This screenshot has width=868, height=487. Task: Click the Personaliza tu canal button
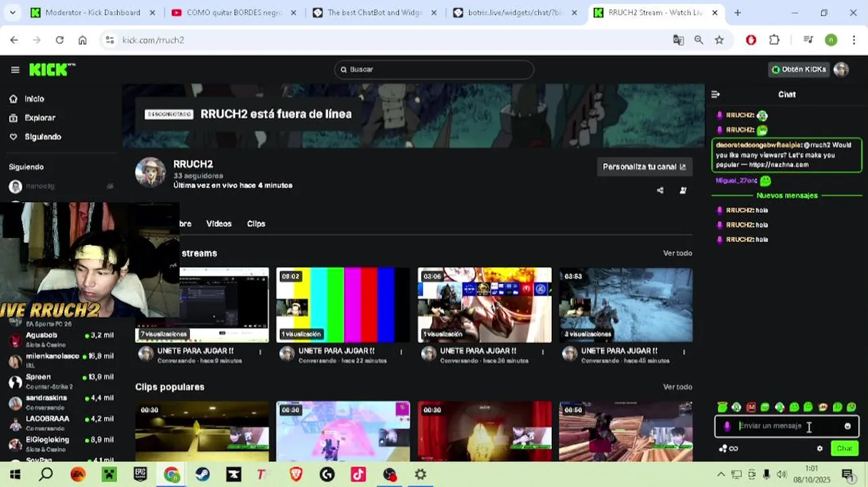(644, 166)
